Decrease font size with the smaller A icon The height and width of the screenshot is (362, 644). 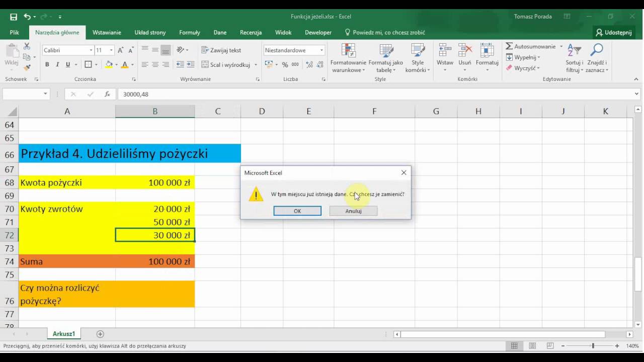131,50
